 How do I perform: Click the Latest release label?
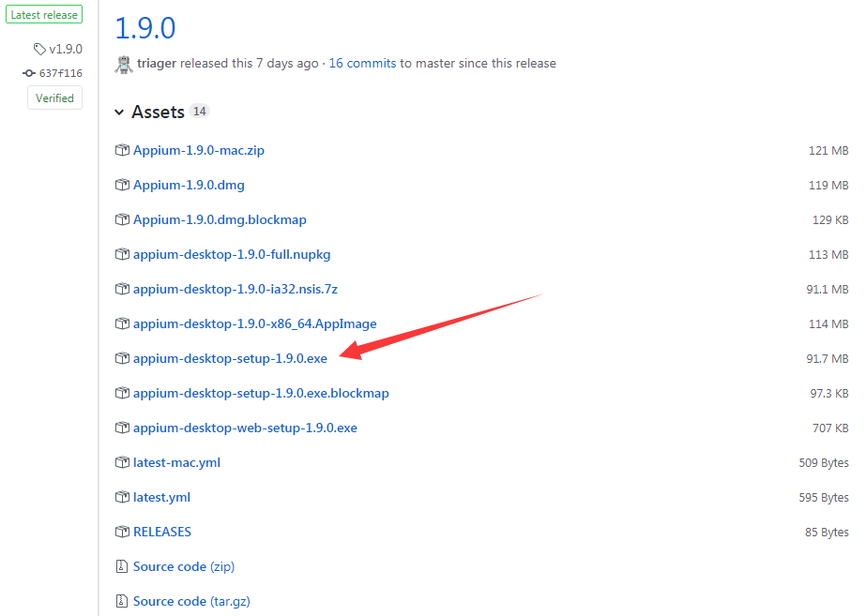tap(45, 15)
